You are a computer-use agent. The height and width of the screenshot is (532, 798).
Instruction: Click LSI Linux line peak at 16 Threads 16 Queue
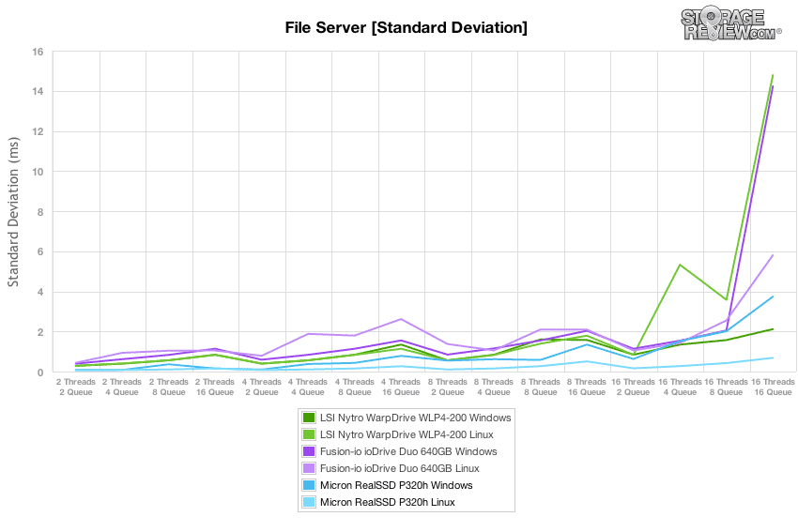773,75
